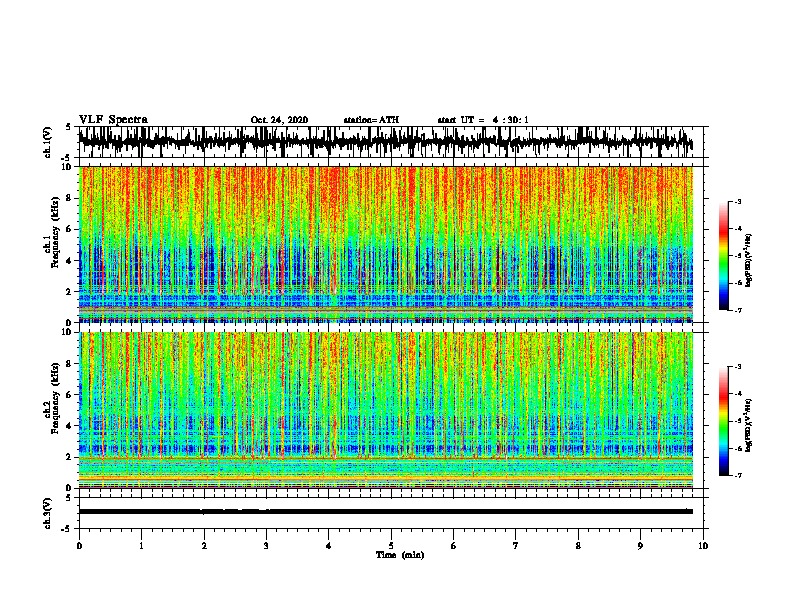Click the ch.2 frequency axis "2" tick label

tap(70, 457)
